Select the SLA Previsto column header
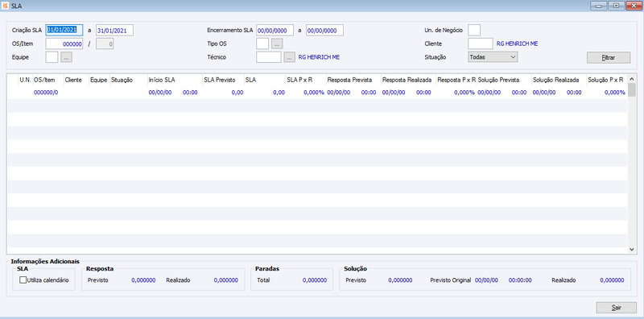The image size is (644, 319). pos(223,81)
